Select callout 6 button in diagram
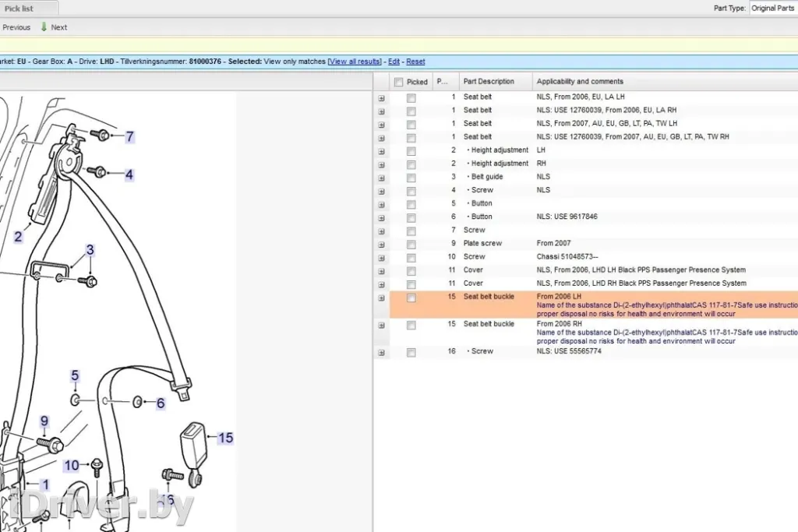 pos(160,403)
